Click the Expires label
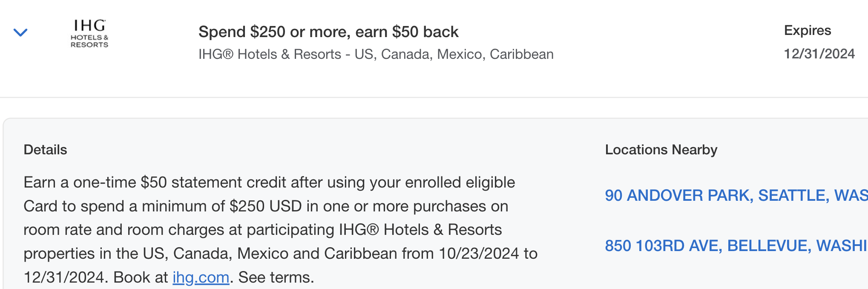 (x=808, y=30)
